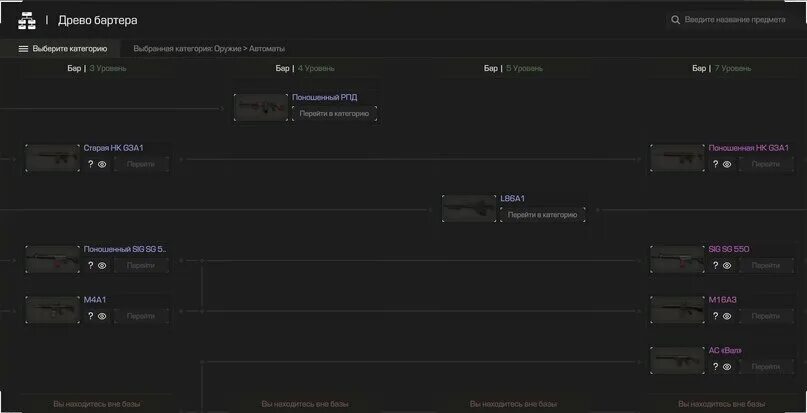Click question mark icon for M16A3

pyautogui.click(x=715, y=316)
